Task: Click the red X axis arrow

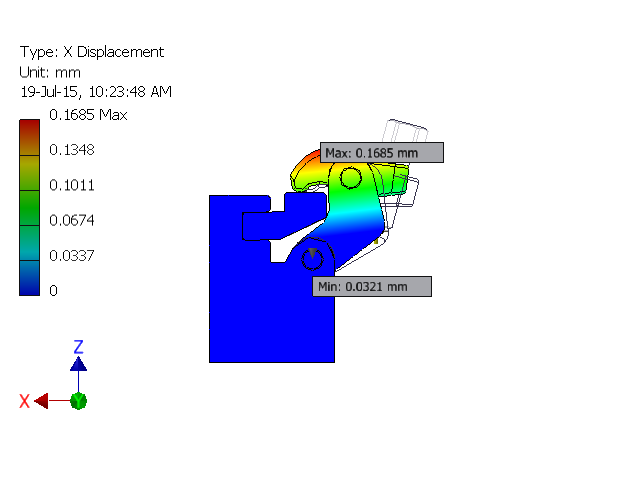Action: coord(41,401)
